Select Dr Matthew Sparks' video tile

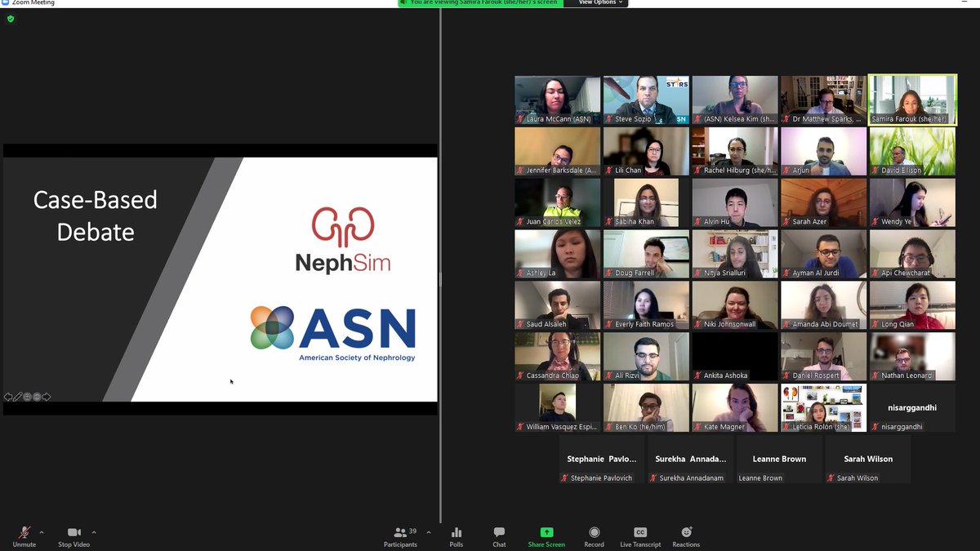click(x=823, y=100)
